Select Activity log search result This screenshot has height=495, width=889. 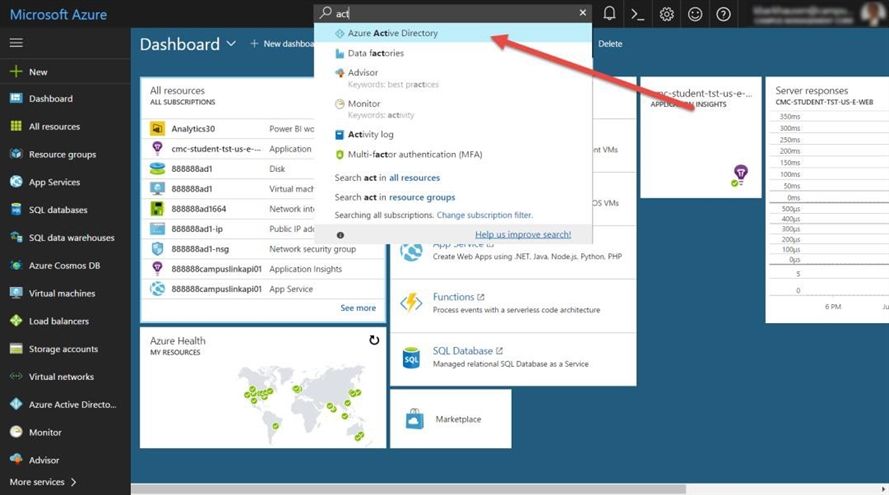coord(453,134)
